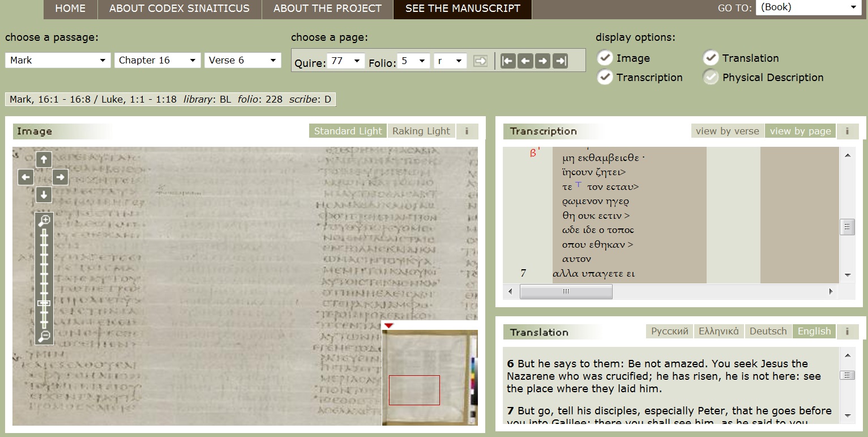
Task: Click the transcription scroll left arrow
Action: 510,291
